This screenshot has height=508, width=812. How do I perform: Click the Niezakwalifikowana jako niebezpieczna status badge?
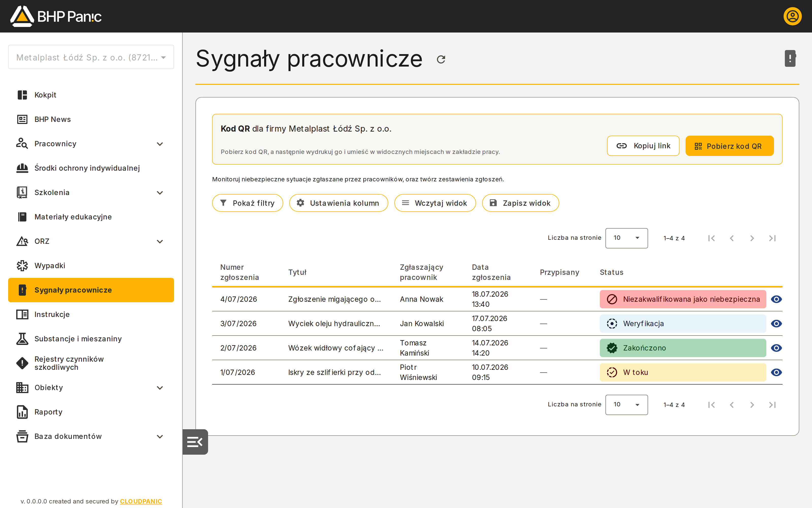click(683, 299)
